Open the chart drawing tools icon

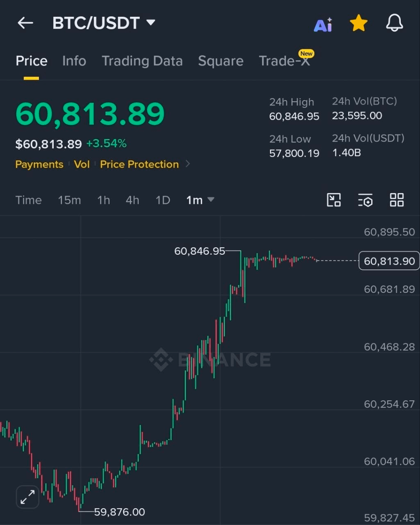pos(334,200)
